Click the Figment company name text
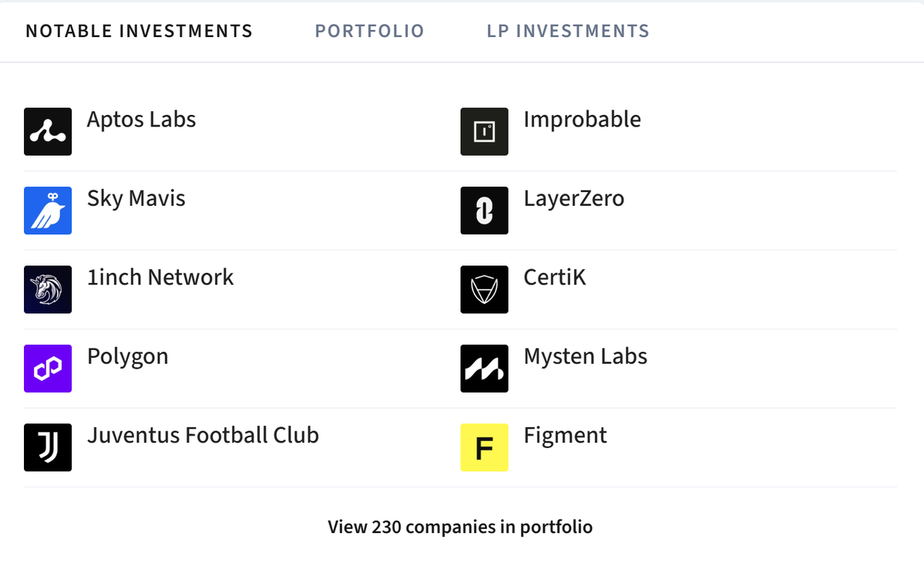Screen dimensions: 924x563 pyautogui.click(x=565, y=436)
